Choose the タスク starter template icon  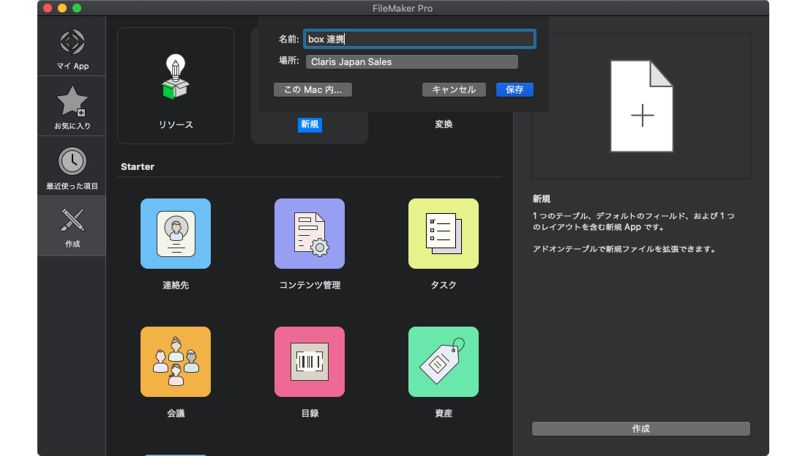443,234
